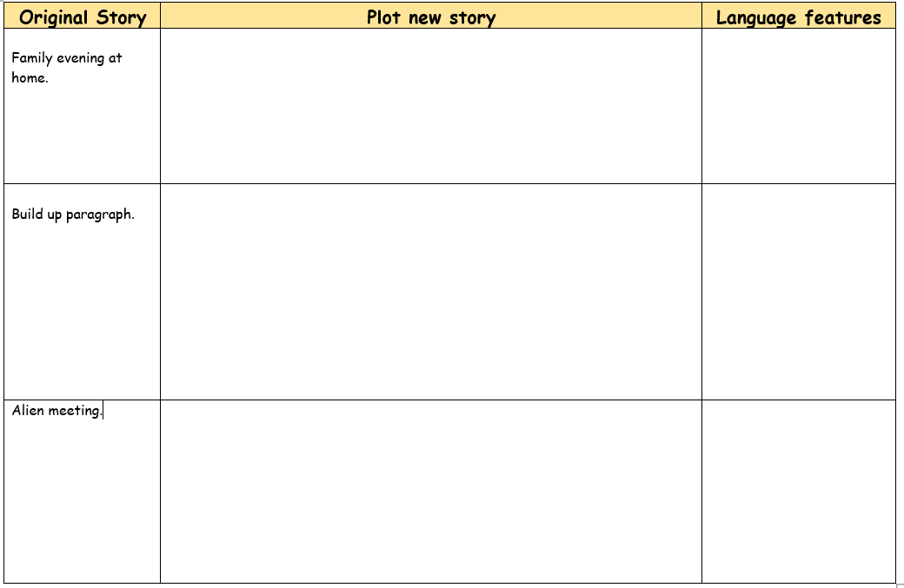Place cursor in language cell beside "Build up paragraph"
This screenshot has height=588, width=904.
pyautogui.click(x=798, y=291)
